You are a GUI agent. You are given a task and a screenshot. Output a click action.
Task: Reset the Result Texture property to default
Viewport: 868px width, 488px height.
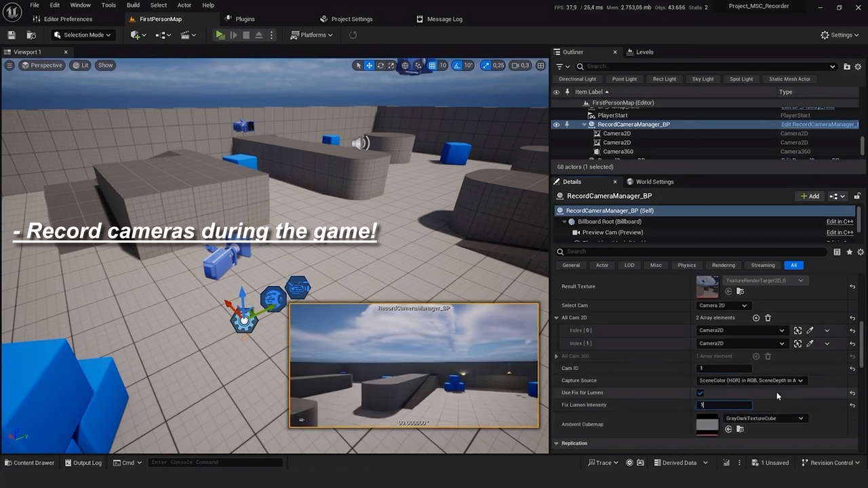coord(852,287)
